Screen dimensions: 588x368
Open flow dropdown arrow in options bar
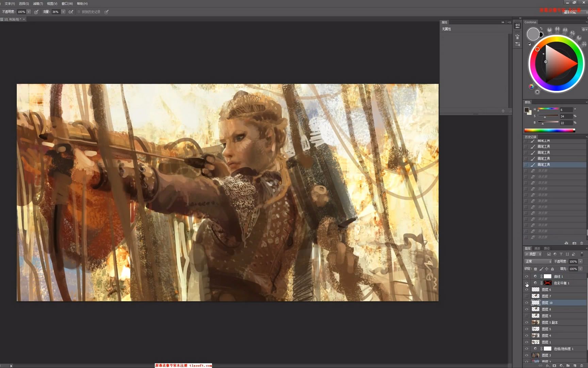click(63, 12)
